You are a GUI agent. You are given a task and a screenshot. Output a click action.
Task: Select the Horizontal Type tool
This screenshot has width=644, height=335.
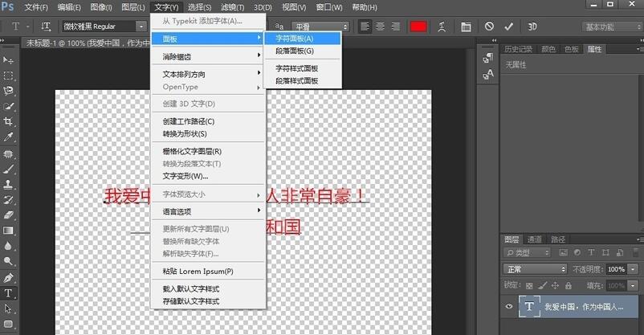pos(8,293)
